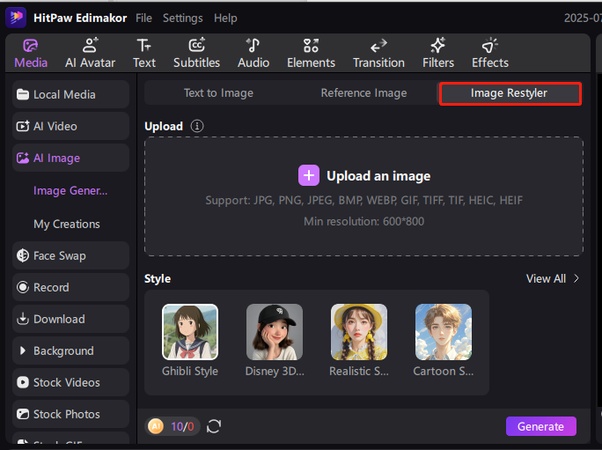Click the Min resolution 600*800 text
602x450 pixels.
364,222
